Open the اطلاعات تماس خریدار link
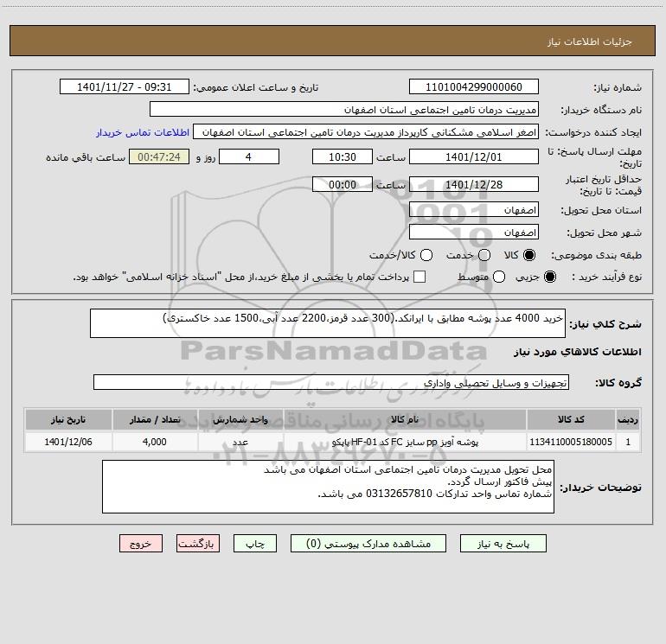 click(143, 132)
